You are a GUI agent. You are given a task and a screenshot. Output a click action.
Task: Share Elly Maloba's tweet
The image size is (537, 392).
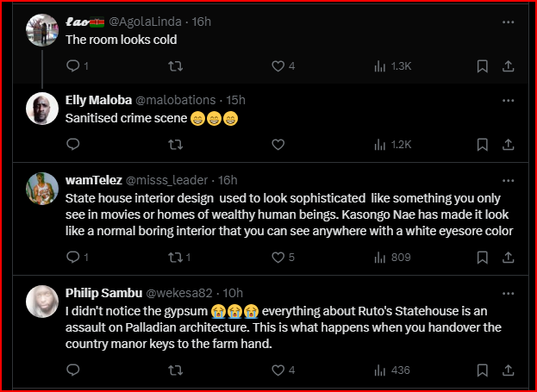[509, 144]
